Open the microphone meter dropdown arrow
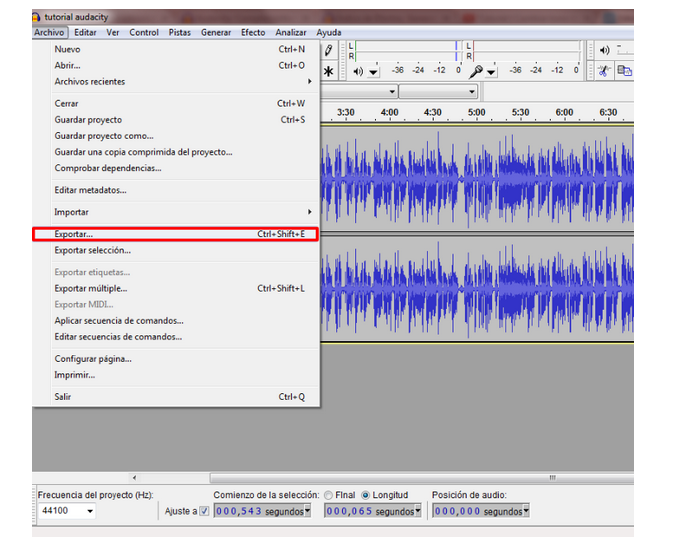 [493, 72]
